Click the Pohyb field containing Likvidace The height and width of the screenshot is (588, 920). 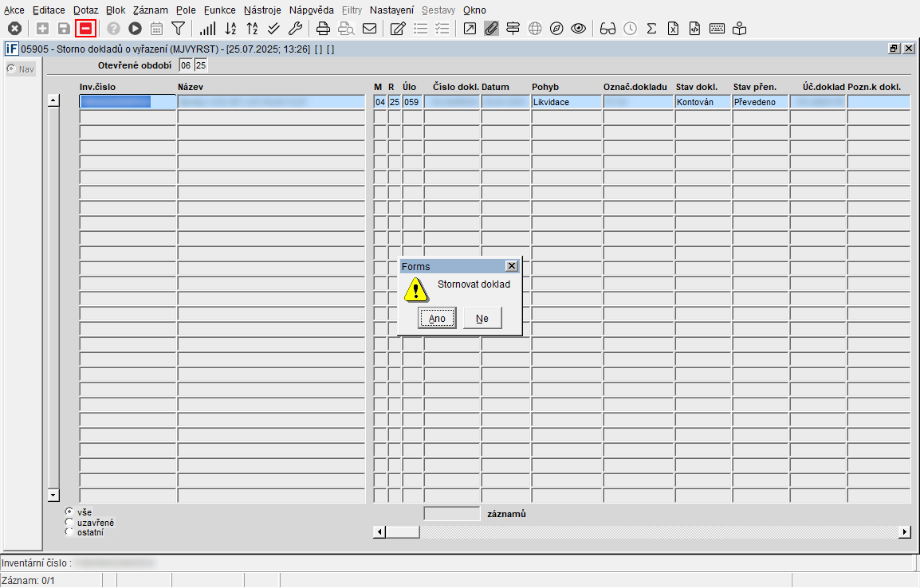pos(566,102)
